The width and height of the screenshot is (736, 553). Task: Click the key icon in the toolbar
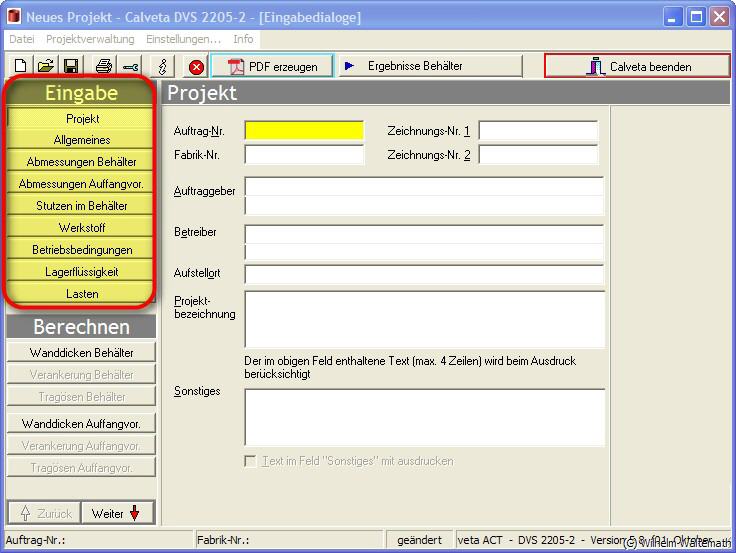(130, 67)
